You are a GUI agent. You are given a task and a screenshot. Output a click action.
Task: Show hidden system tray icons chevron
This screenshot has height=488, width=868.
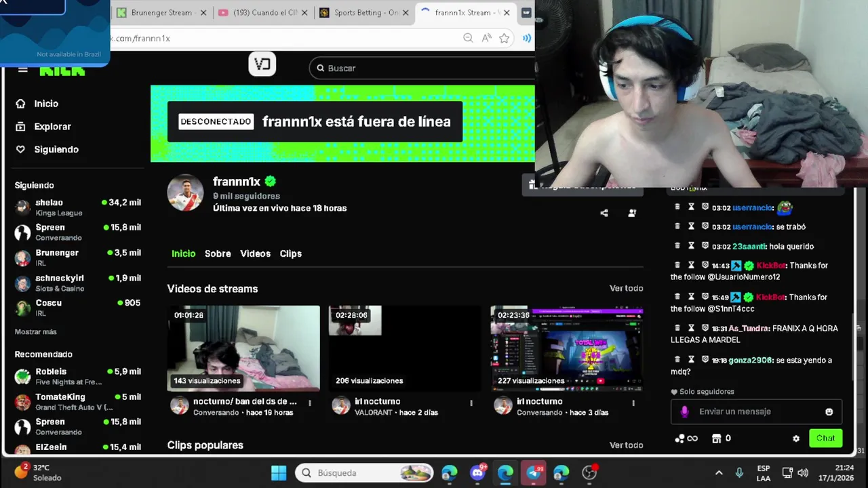click(x=719, y=472)
